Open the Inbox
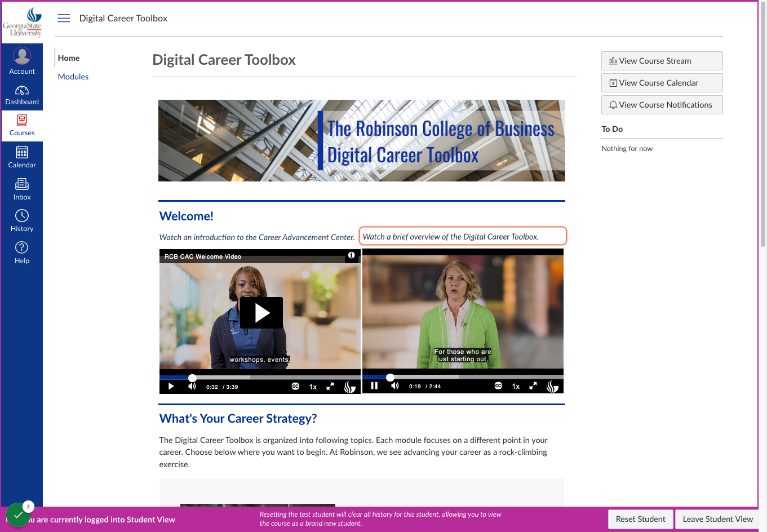This screenshot has height=532, width=767. pos(22,189)
